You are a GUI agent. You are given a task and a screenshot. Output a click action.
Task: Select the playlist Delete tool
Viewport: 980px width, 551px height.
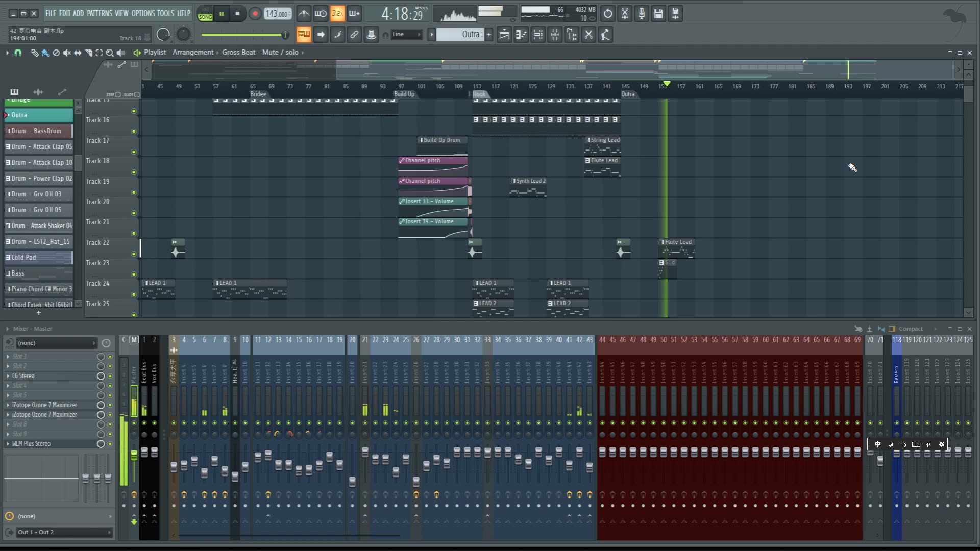point(56,53)
